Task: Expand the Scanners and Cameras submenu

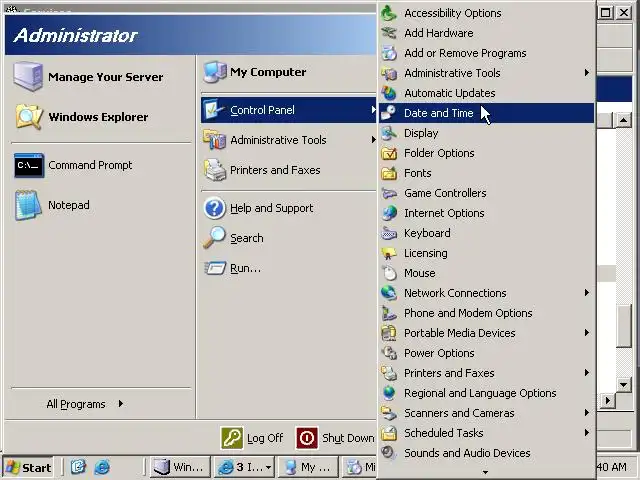Action: point(587,413)
